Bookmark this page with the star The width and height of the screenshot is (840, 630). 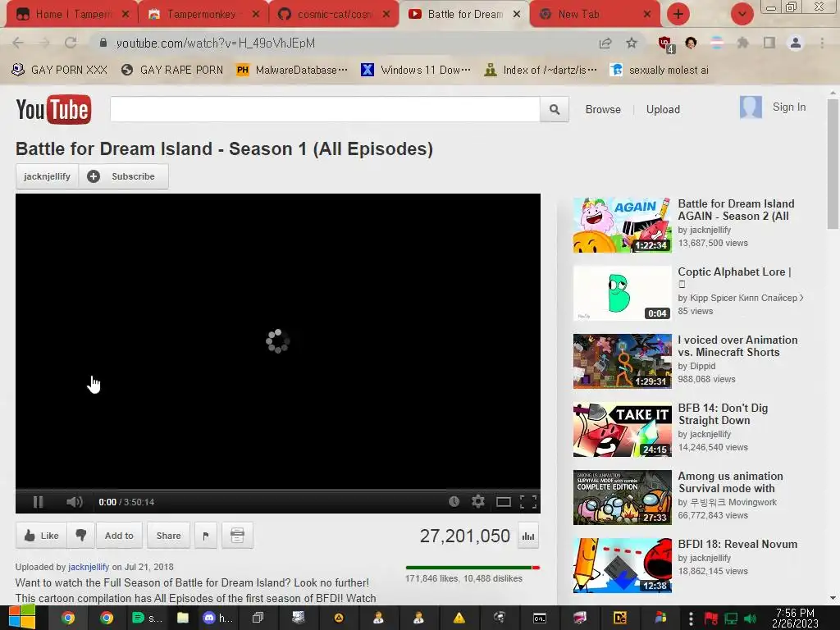point(632,43)
